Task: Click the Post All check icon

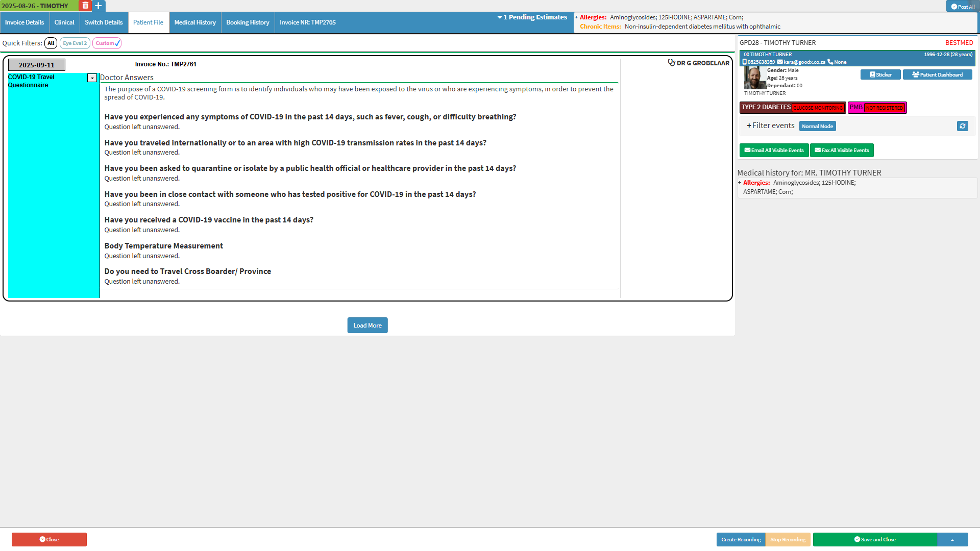Action: 954,7
